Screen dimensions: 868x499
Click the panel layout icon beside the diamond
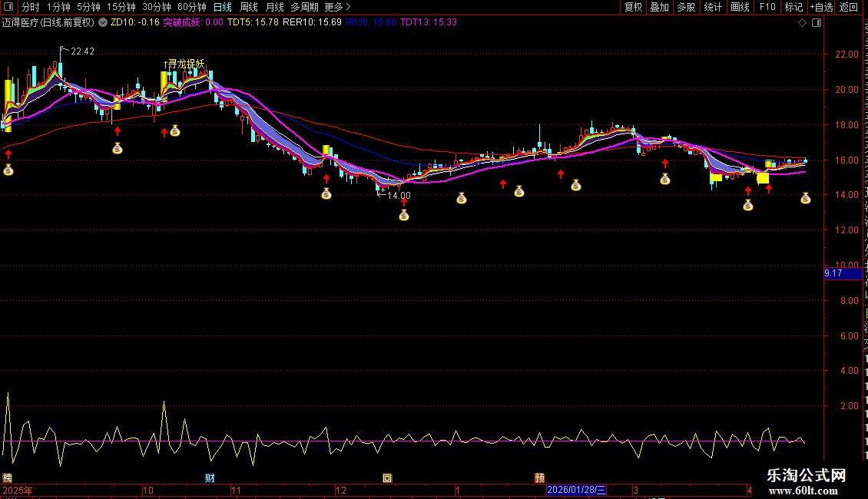point(815,23)
